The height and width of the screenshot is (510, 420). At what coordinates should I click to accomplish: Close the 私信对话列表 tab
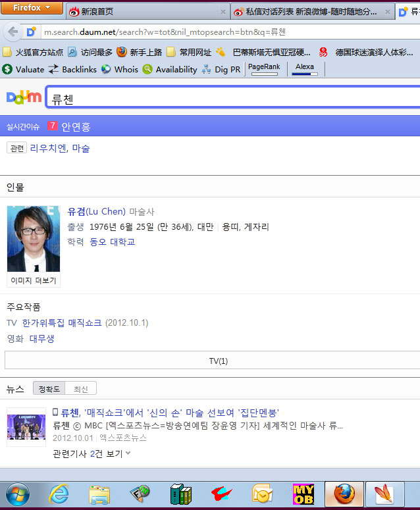388,12
